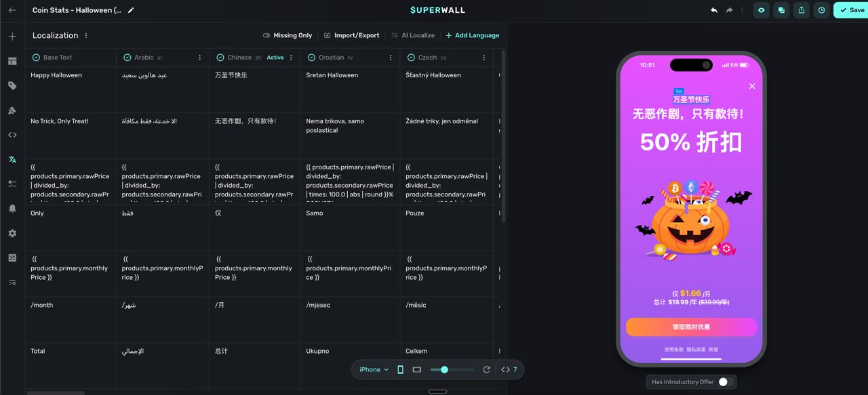Go back using the top-left arrow
868x395 pixels.
(12, 10)
